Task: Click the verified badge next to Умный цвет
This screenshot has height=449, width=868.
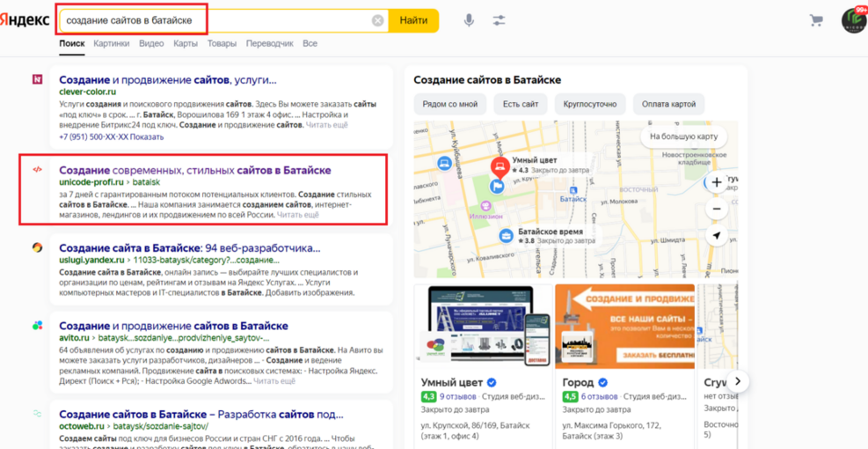Action: 491,382
